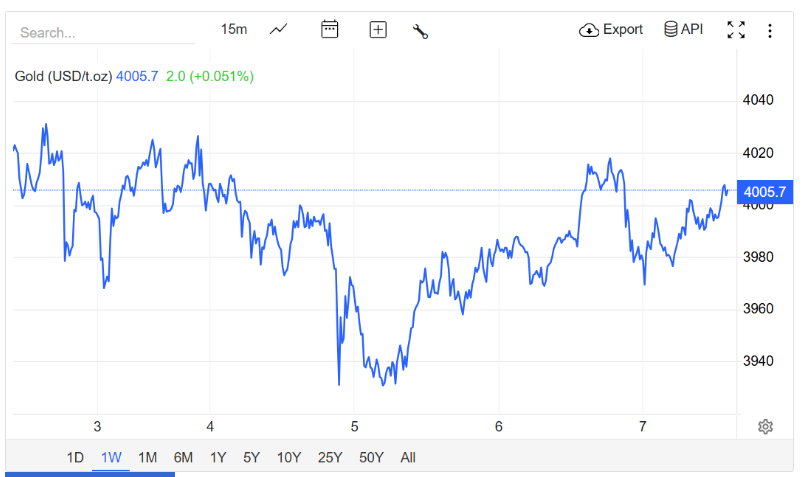Switch to 1M time range
Image resolution: width=808 pixels, height=477 pixels.
pos(147,458)
